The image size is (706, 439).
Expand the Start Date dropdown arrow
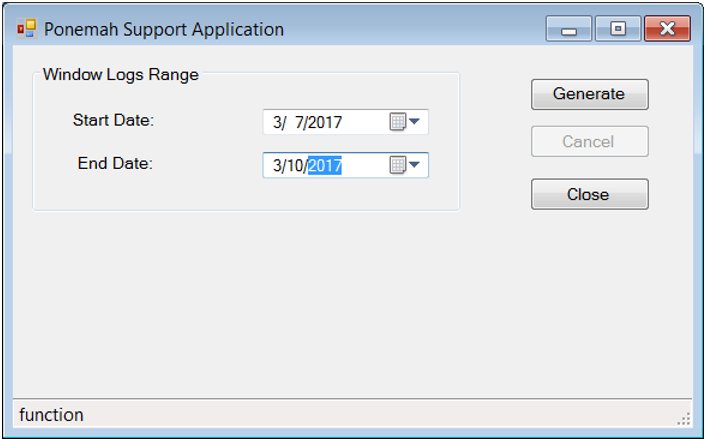415,122
